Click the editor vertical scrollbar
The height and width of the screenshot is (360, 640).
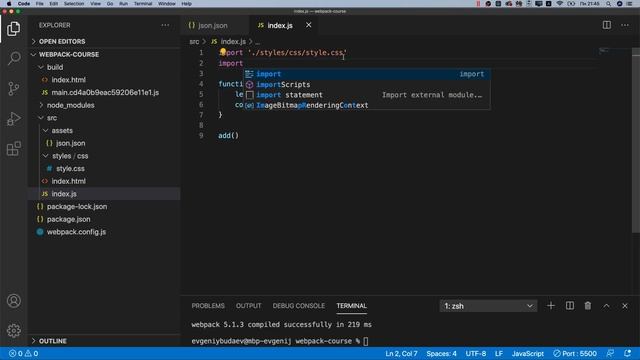pos(636,141)
